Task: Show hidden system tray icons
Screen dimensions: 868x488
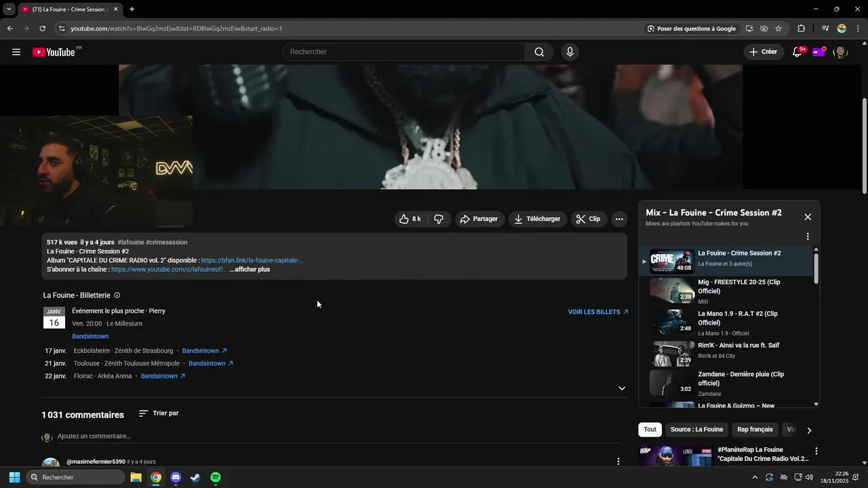Action: pos(755,477)
